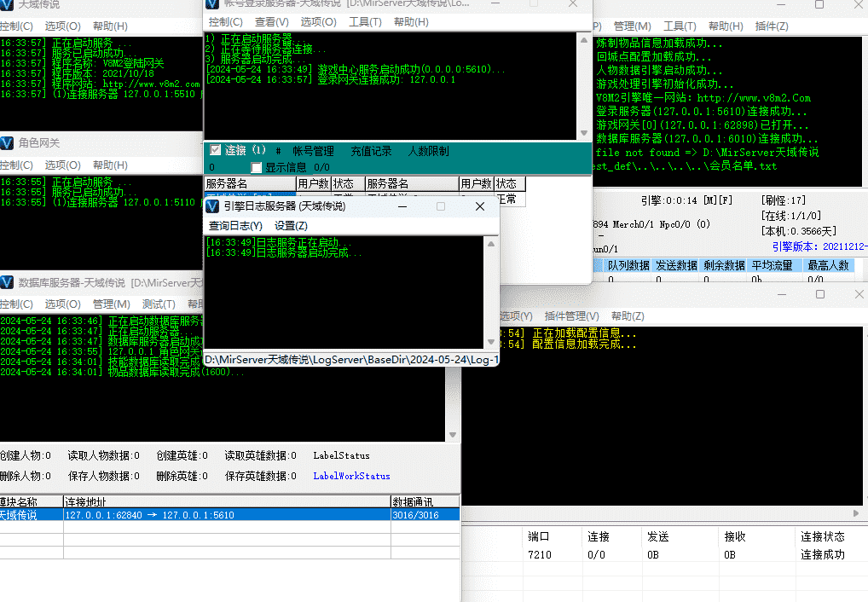
Task: Click scroll-down arrow in 数据库服务器 log
Action: (x=453, y=435)
